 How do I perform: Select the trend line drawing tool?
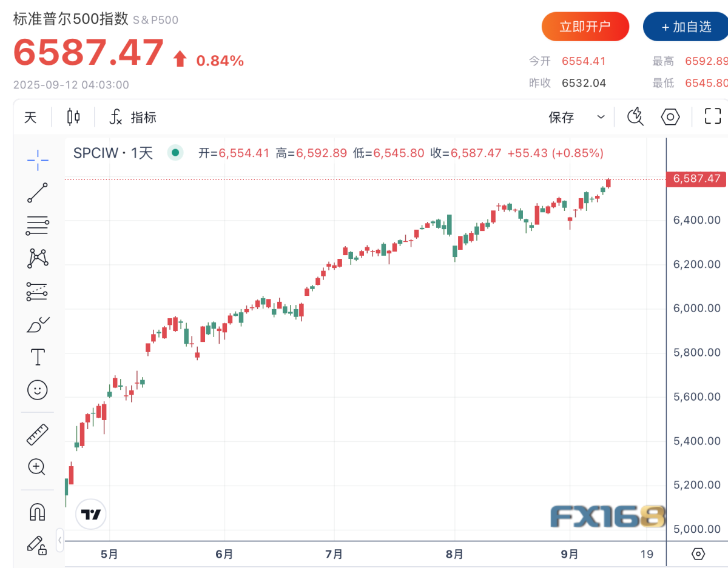pos(37,193)
